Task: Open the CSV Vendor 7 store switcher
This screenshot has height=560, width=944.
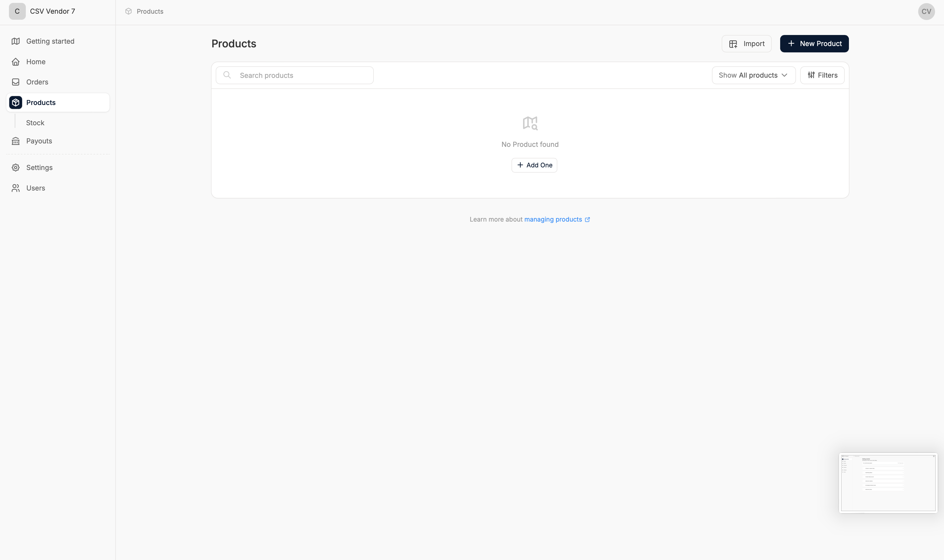Action: [52, 11]
